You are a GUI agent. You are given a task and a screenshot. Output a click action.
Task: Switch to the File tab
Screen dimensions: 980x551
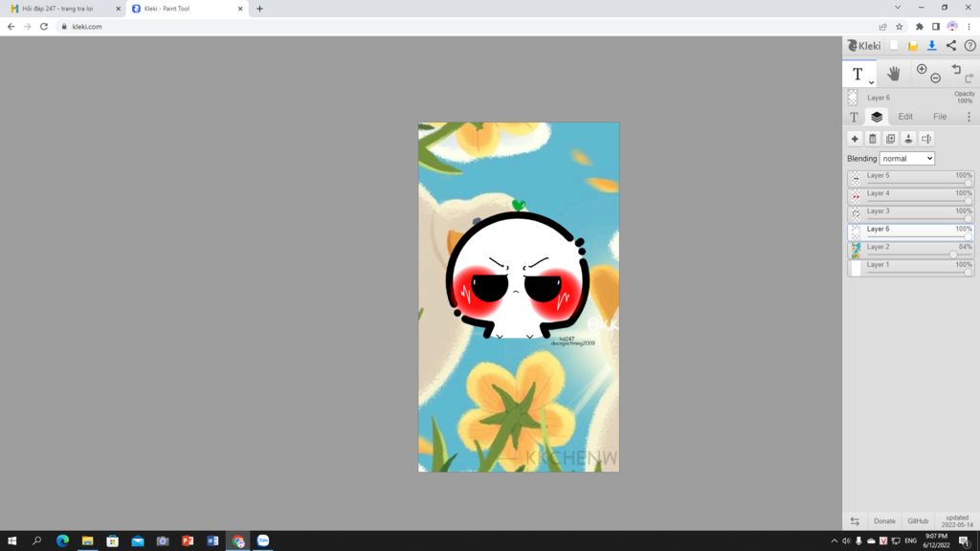coord(940,116)
